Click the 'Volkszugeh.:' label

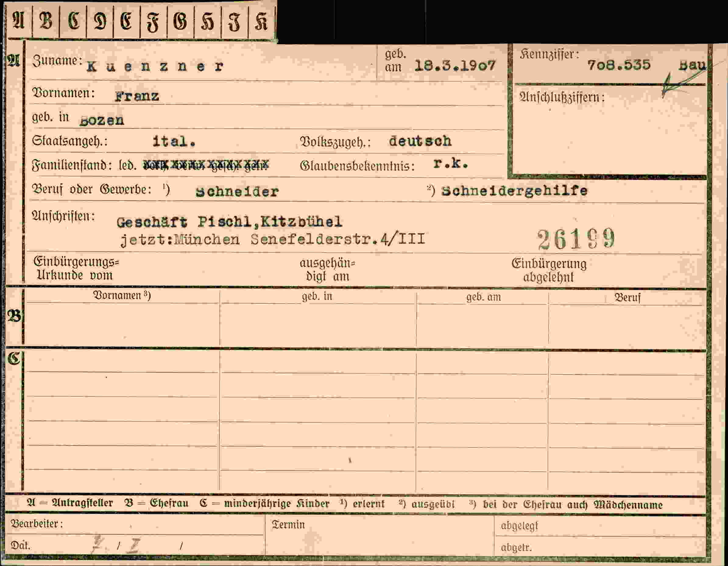coord(335,142)
